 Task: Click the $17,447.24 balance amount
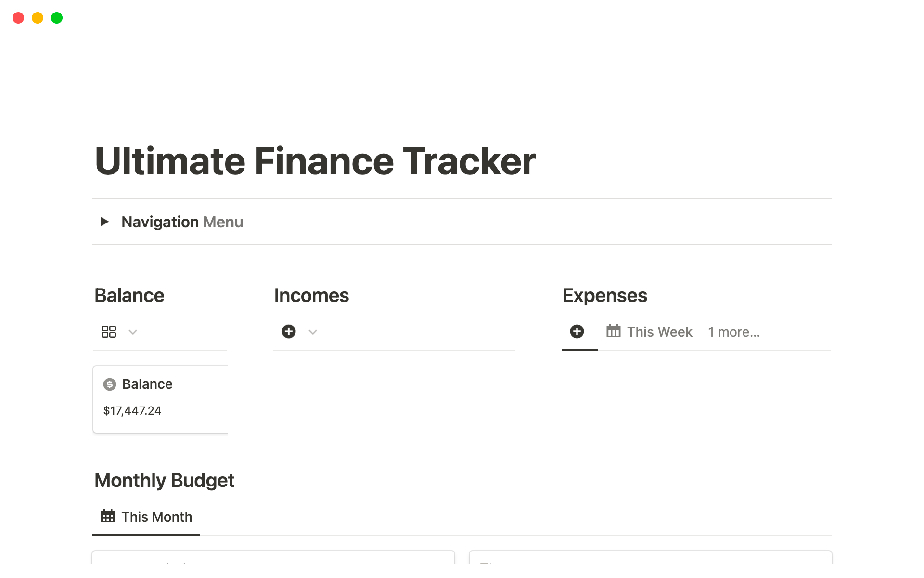132,411
